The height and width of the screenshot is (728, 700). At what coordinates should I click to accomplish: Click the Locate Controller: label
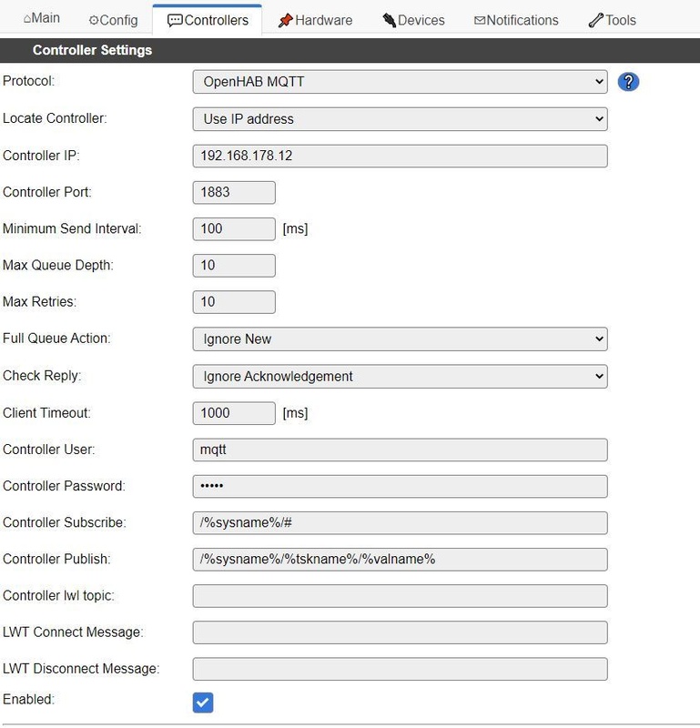coord(55,118)
